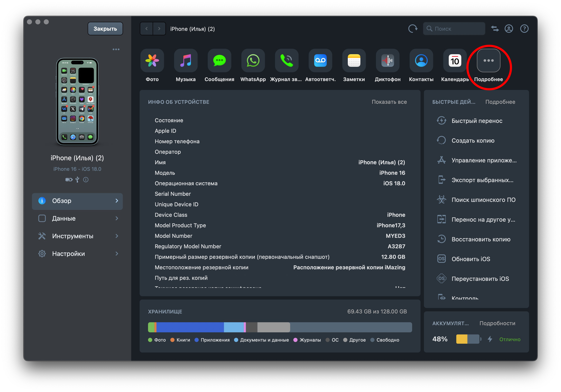
Task: Click the Расположение резервной копии iMazing value
Action: tap(349, 267)
